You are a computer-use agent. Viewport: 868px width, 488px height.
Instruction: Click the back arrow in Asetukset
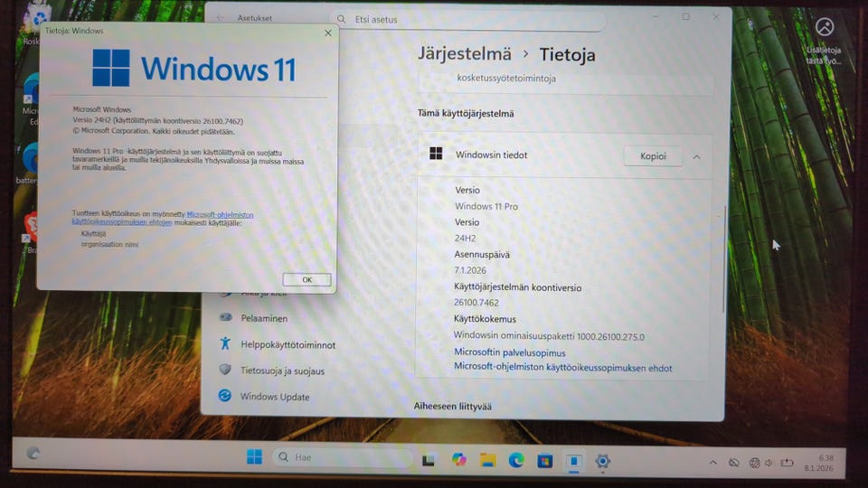pos(221,18)
